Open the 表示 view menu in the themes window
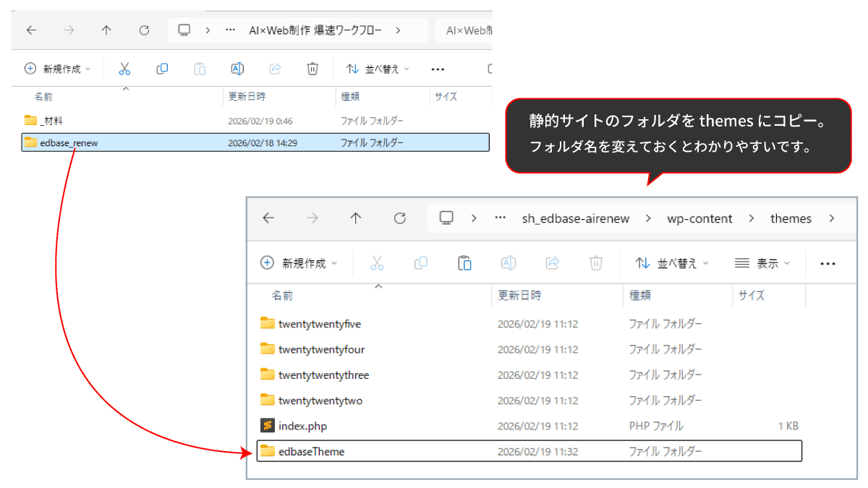The image size is (868, 488). [762, 263]
